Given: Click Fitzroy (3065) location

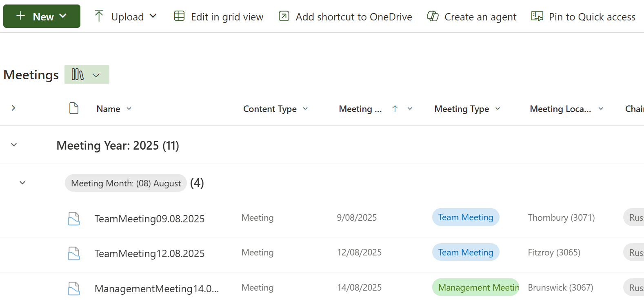Looking at the screenshot, I should pyautogui.click(x=554, y=253).
